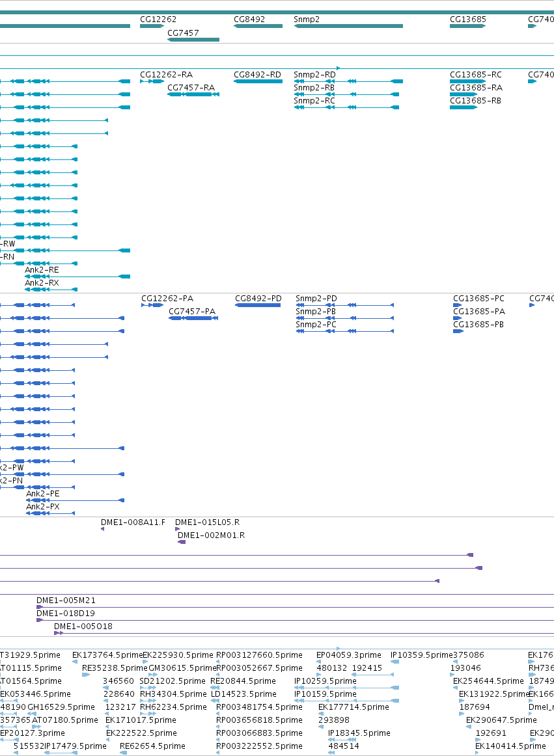Select the IP10259.5prime EST label
Image resolution: width=554 pixels, height=756 pixels.
pos(325,681)
